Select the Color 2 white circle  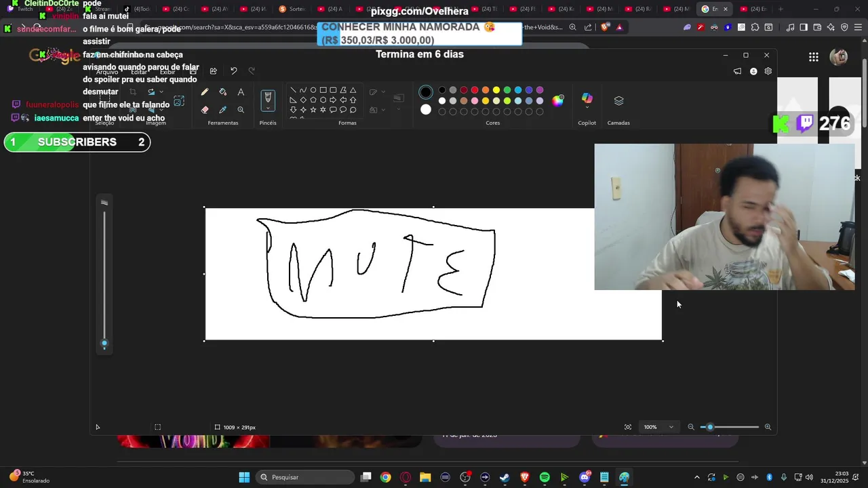(x=426, y=109)
